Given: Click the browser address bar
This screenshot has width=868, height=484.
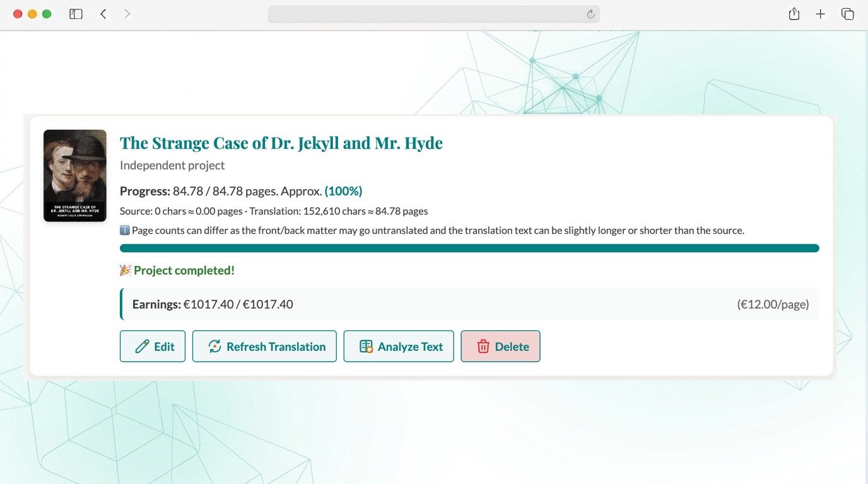Looking at the screenshot, I should [x=433, y=14].
